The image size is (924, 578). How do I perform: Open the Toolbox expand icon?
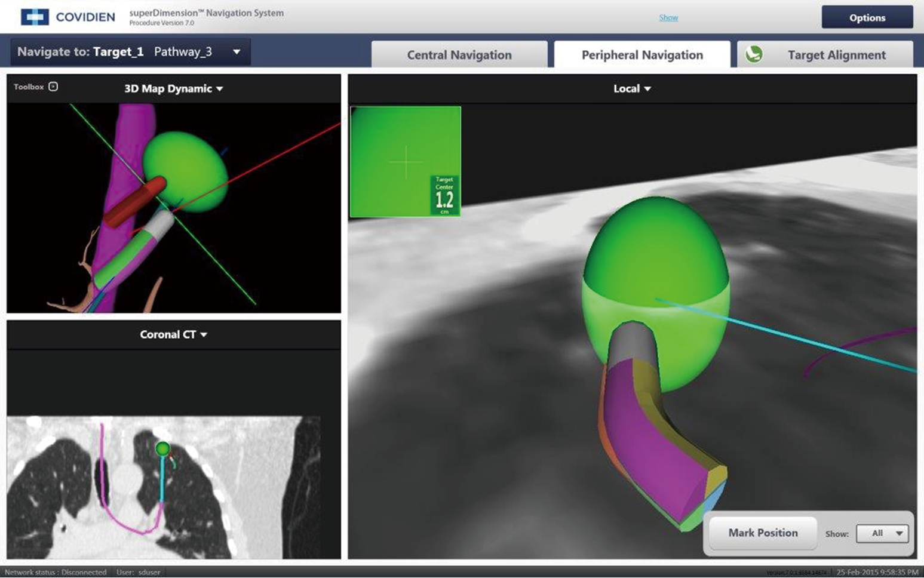click(53, 87)
